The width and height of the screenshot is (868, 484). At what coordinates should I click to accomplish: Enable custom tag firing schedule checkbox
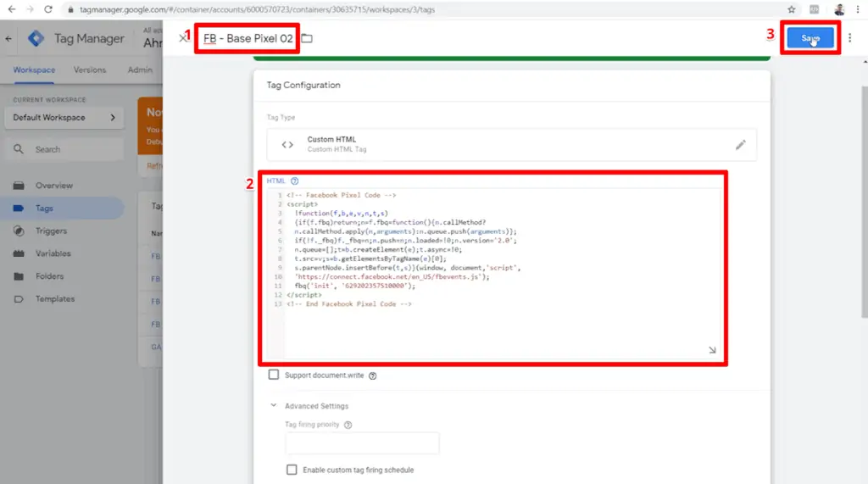coord(292,470)
